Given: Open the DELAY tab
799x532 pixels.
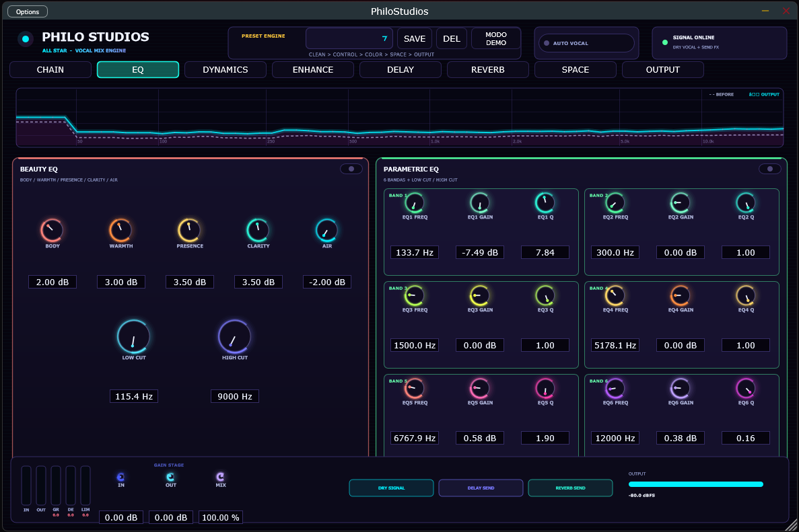Looking at the screenshot, I should coord(401,70).
